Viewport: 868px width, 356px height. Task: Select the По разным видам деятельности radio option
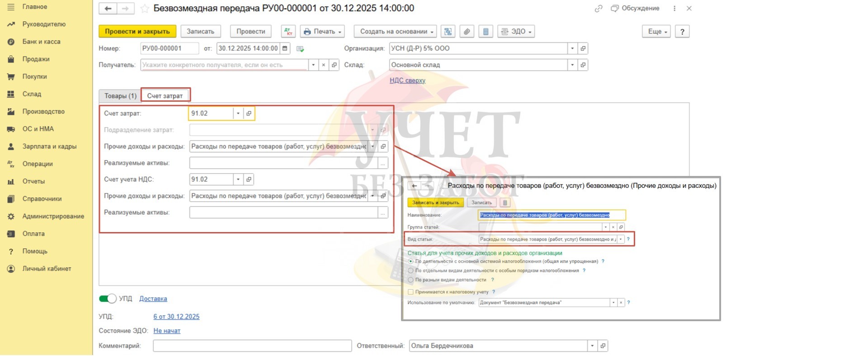410,280
